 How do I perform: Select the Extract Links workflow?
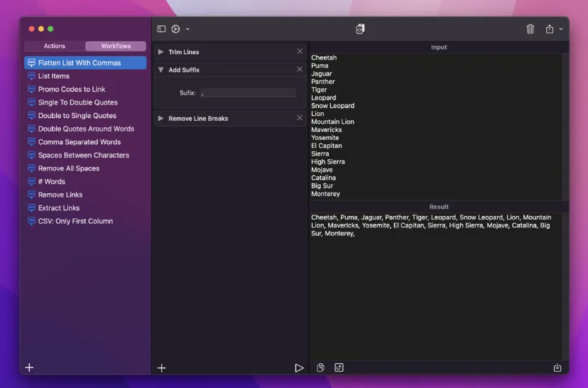click(85, 208)
